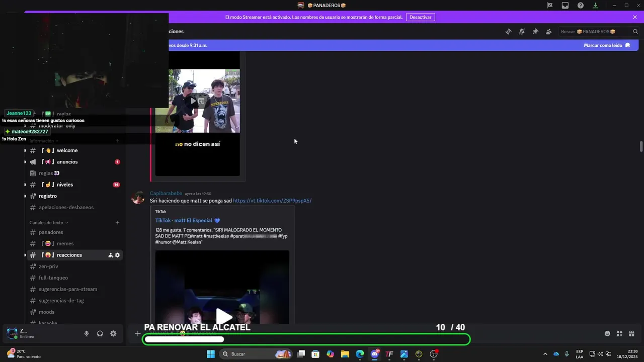Open the apps icon in message bar

pyautogui.click(x=619, y=333)
